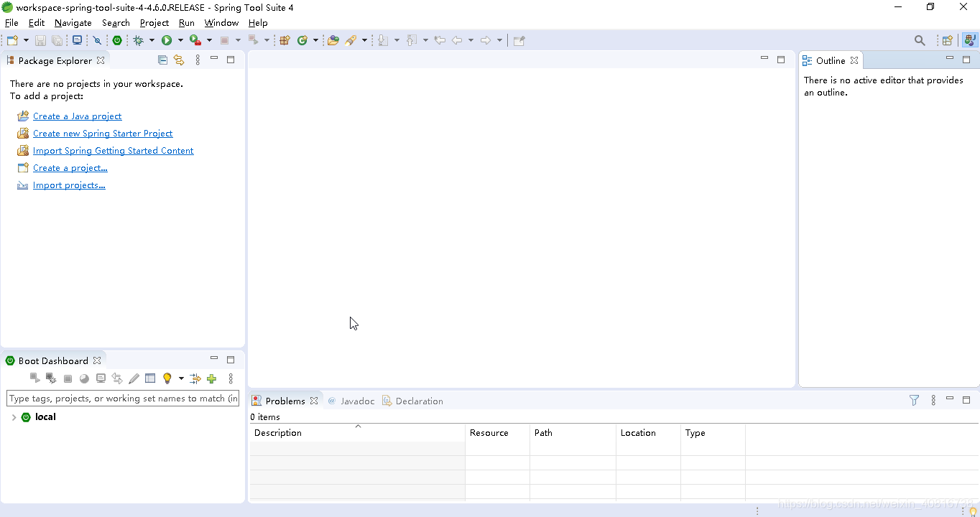Click the properties table icon in Boot Dashboard
Viewport: 980px width, 517px height.
pos(150,378)
